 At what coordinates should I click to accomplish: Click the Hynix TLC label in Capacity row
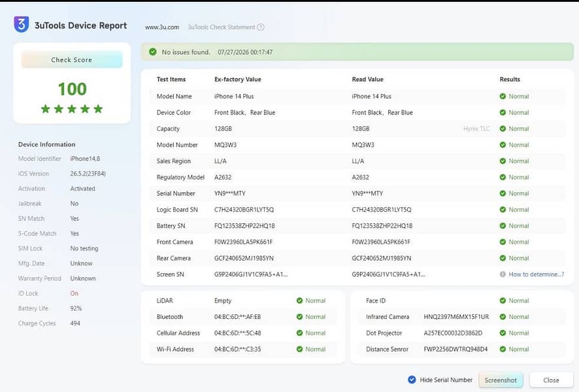(476, 129)
